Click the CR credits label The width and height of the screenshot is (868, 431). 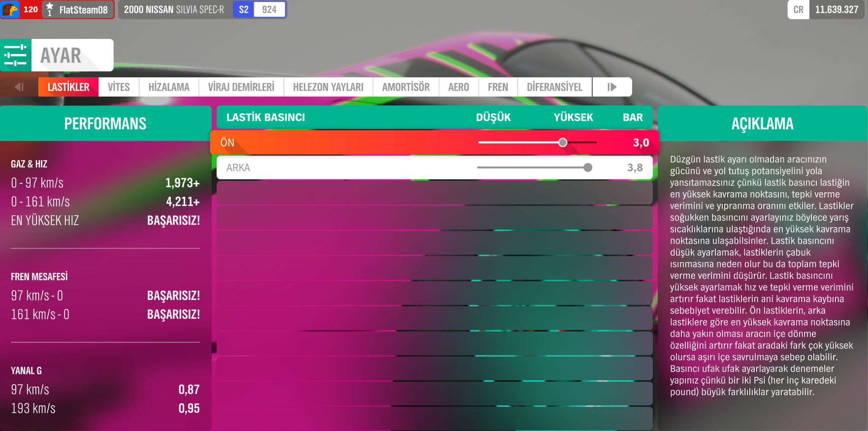click(x=799, y=10)
